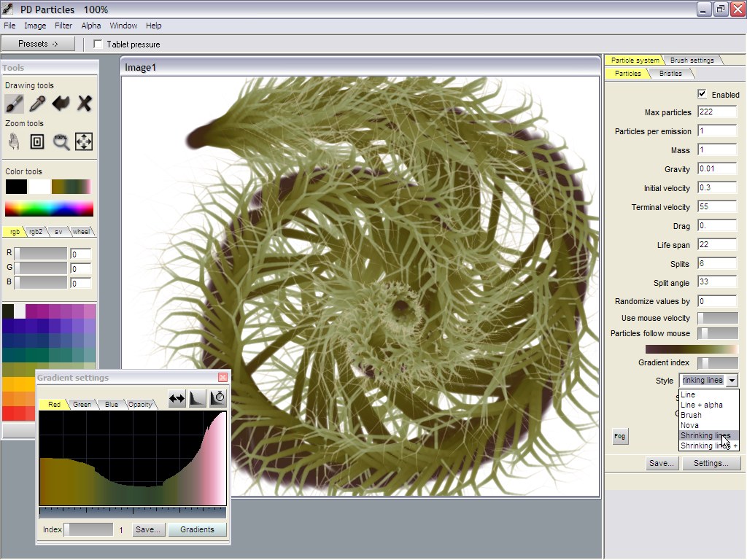The image size is (747, 560).
Task: Uncheck the Enabled checkbox
Action: (x=702, y=94)
